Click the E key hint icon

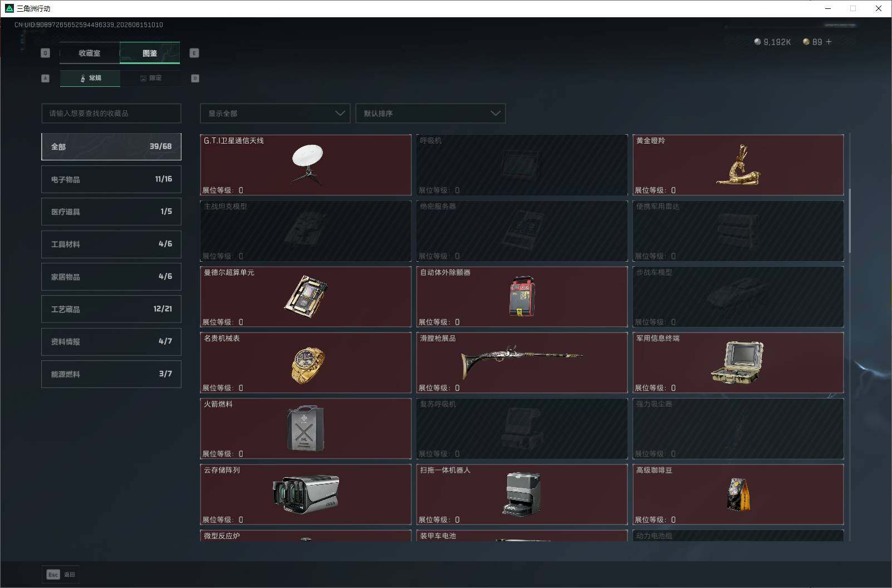tap(194, 53)
